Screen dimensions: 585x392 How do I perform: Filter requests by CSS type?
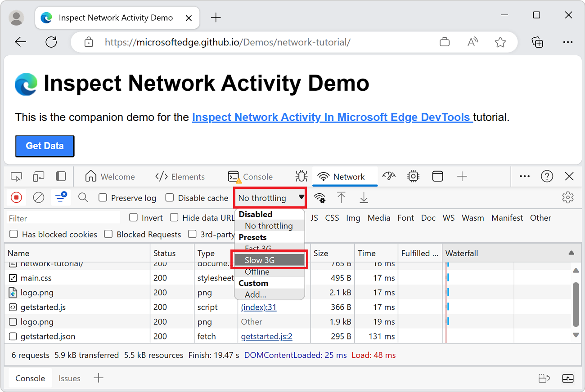point(332,218)
